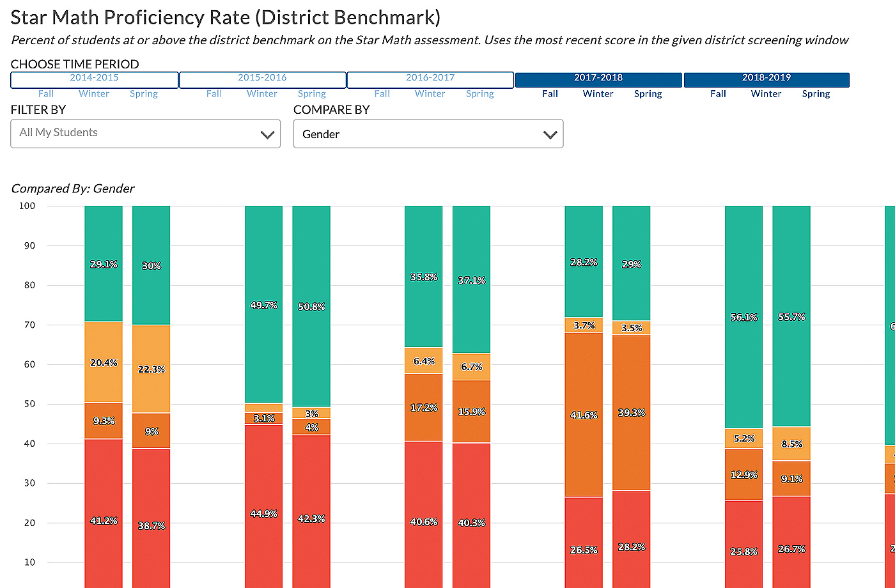Choose Spring under 2017-2018

click(648, 94)
